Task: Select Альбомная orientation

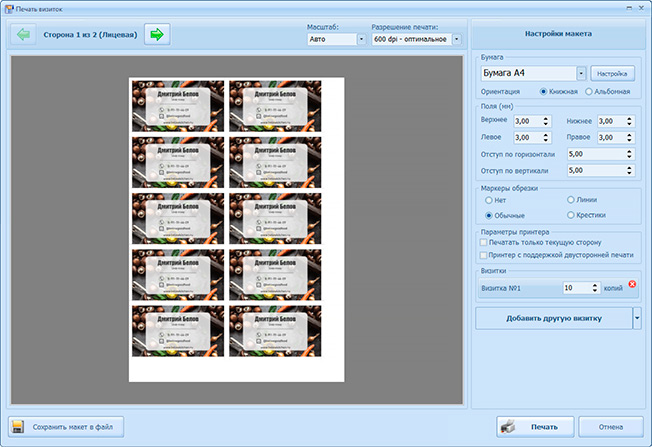Action: tap(590, 92)
